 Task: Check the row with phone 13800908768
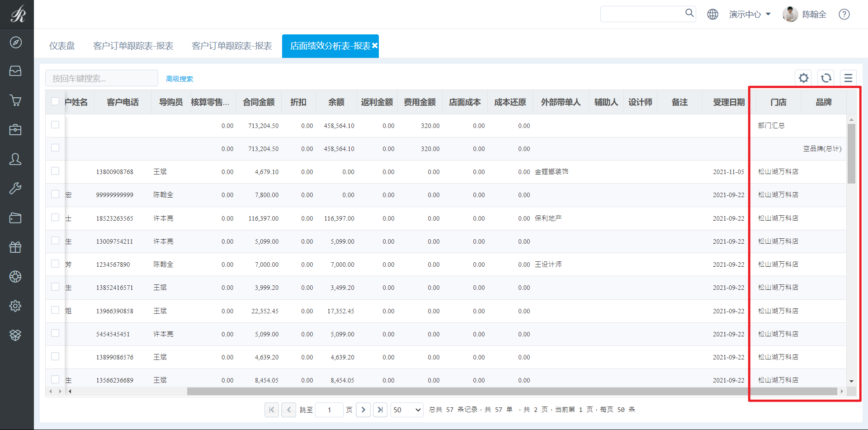pos(55,171)
